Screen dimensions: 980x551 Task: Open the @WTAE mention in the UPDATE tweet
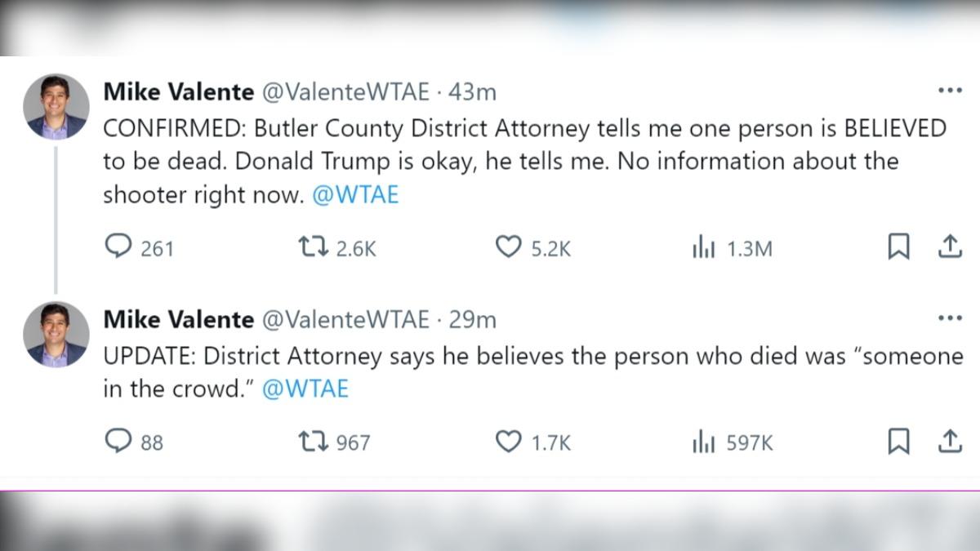click(305, 389)
